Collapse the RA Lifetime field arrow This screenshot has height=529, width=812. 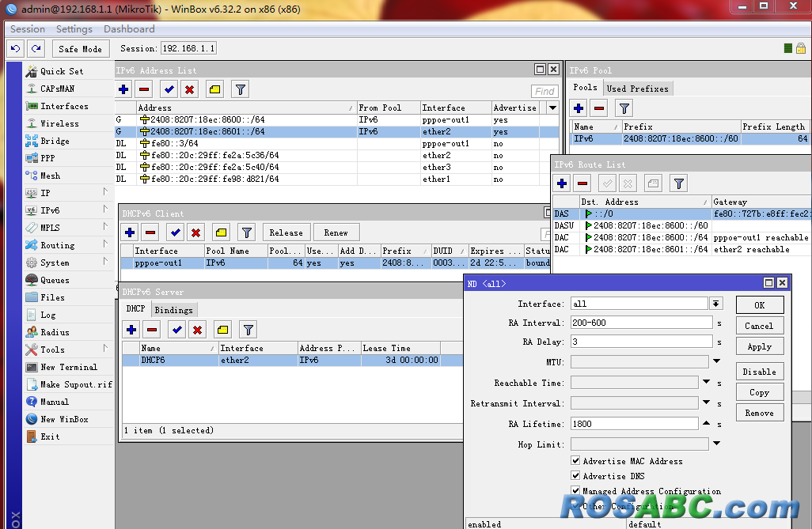[707, 423]
